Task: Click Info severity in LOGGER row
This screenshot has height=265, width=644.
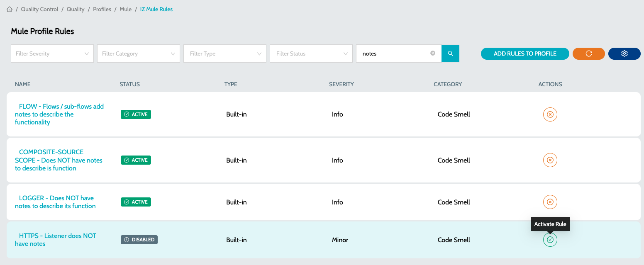Action: (x=337, y=202)
